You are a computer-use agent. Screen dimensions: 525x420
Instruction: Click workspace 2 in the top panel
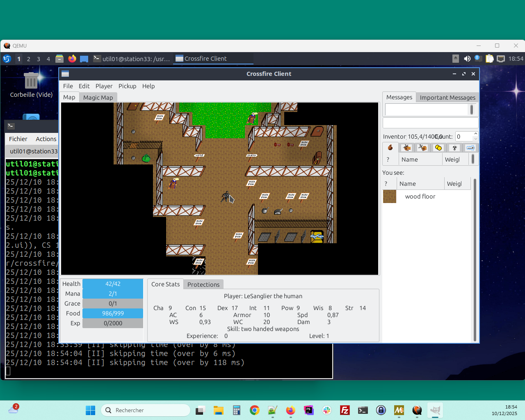(x=28, y=59)
